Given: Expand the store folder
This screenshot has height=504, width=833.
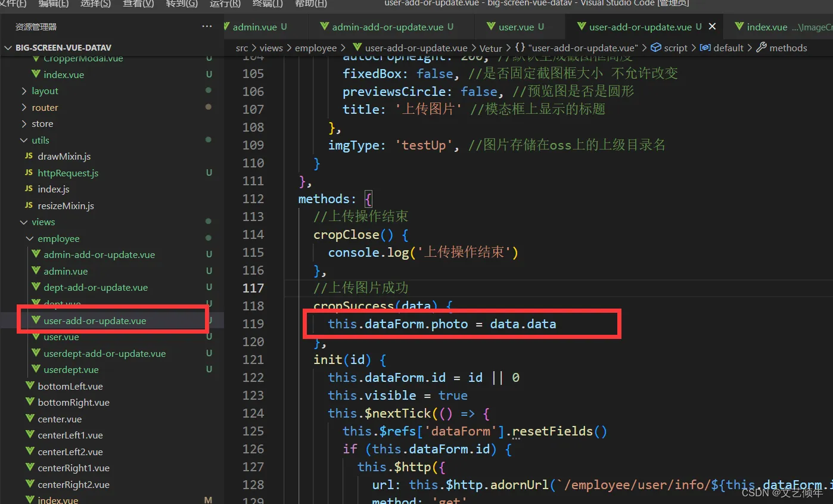Looking at the screenshot, I should (24, 124).
